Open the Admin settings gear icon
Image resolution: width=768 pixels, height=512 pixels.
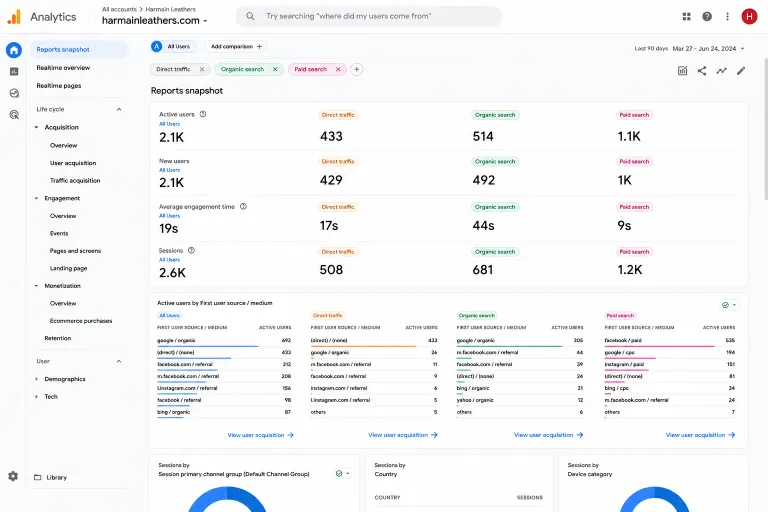pyautogui.click(x=13, y=476)
